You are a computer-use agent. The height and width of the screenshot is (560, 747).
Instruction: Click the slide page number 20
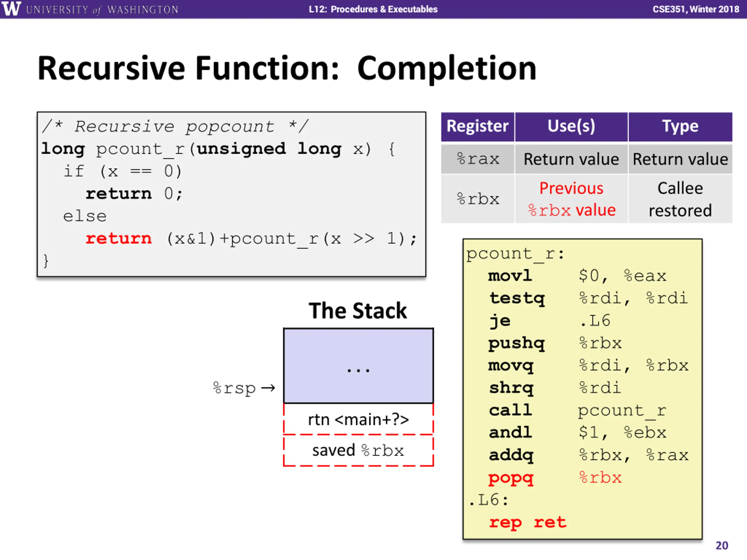[x=722, y=545]
